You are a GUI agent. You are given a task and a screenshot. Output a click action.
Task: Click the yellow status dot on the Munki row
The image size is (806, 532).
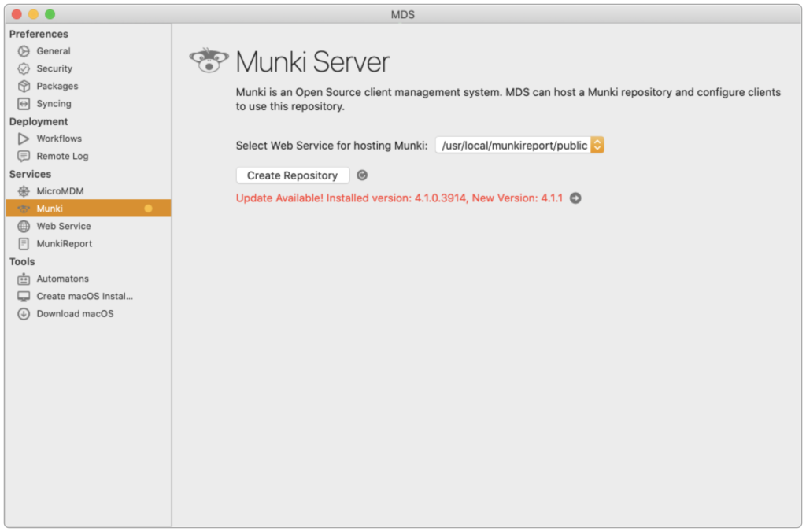pyautogui.click(x=148, y=209)
